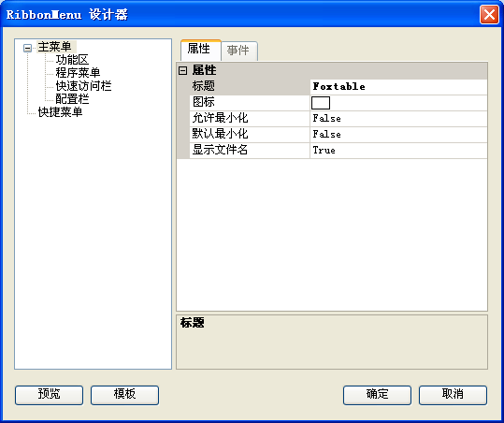Open the 模板 button
The image size is (504, 423).
coord(124,395)
